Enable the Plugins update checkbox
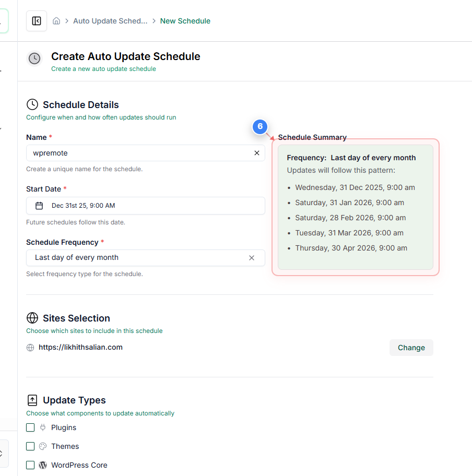 pyautogui.click(x=30, y=427)
